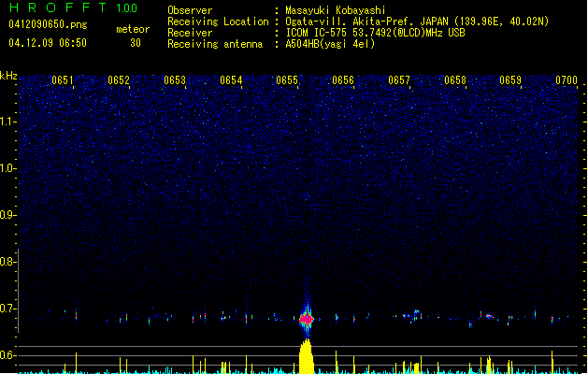Click the meteor label
The height and width of the screenshot is (374, 588).
click(x=133, y=29)
